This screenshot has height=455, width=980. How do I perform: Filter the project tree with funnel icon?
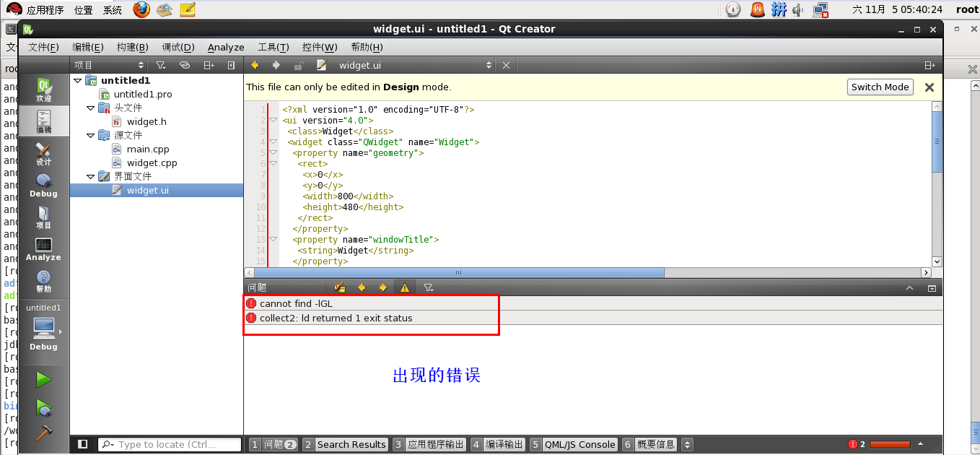pyautogui.click(x=161, y=65)
